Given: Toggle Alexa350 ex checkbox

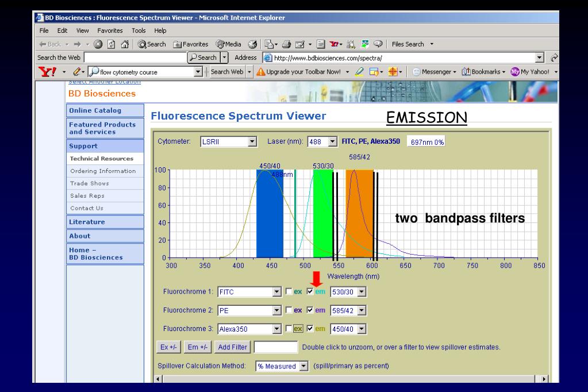Looking at the screenshot, I should coord(289,329).
